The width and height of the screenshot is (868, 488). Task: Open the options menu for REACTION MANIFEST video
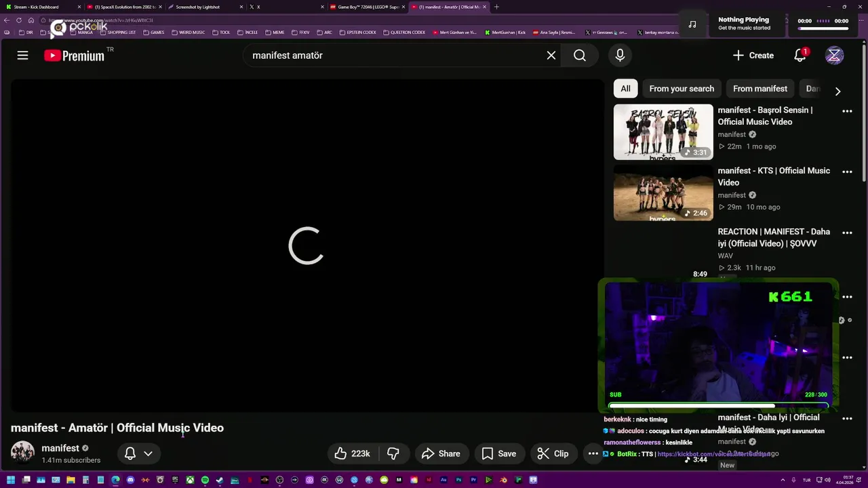point(847,233)
